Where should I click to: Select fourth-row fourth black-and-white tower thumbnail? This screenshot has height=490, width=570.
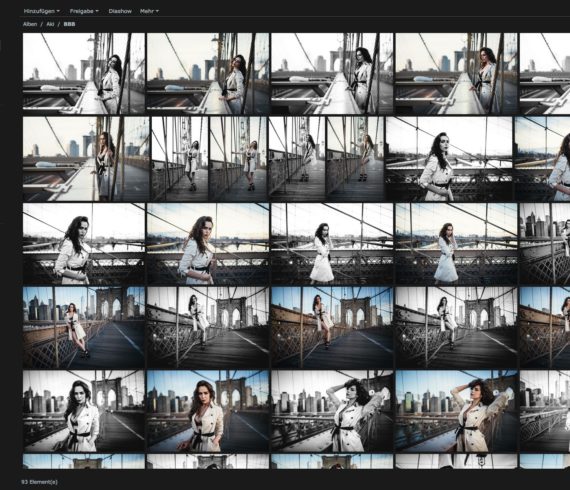click(456, 327)
